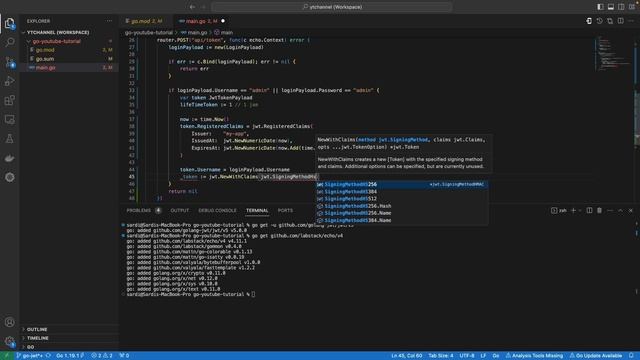Screen dimensions: 640x360
Task: Select SigningMethodHS512 suggestion
Action: (x=402, y=199)
